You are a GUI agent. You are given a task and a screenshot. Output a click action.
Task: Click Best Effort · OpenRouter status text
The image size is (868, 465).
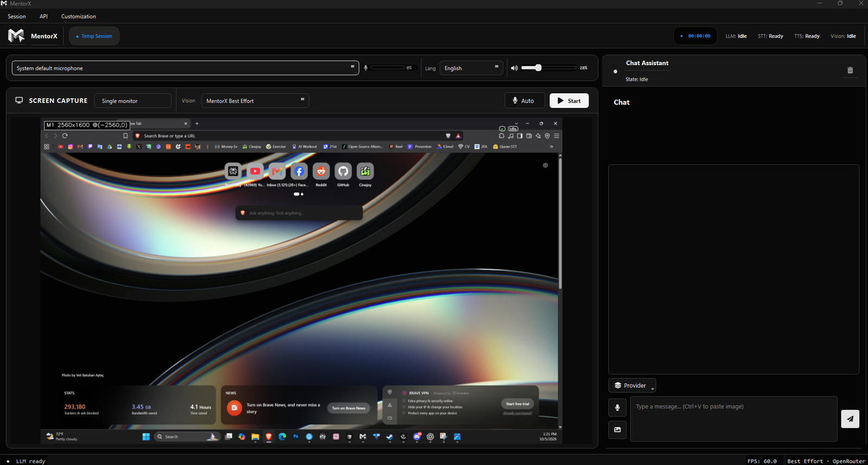(826, 461)
